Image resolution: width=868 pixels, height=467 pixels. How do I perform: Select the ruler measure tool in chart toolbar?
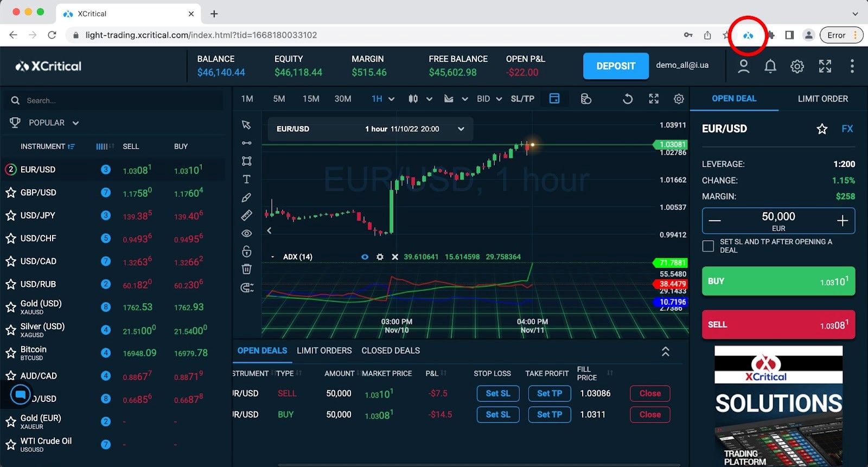[x=246, y=215]
